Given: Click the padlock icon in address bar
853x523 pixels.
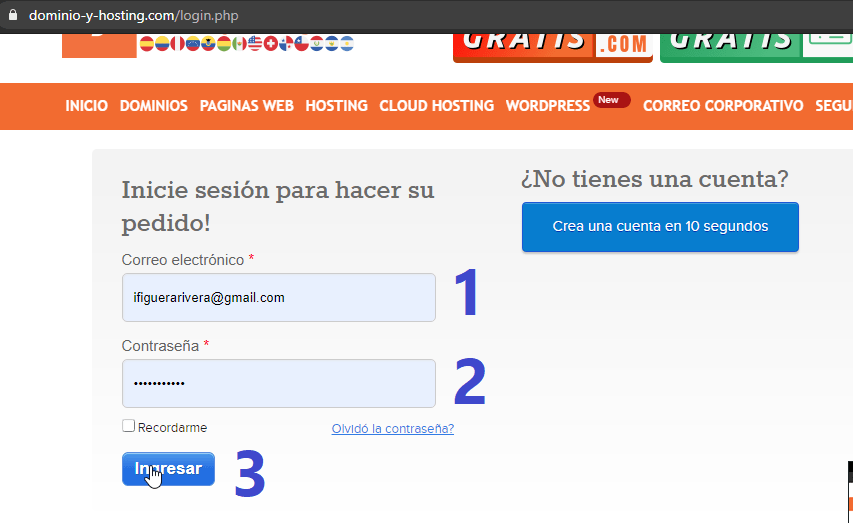Looking at the screenshot, I should (13, 15).
